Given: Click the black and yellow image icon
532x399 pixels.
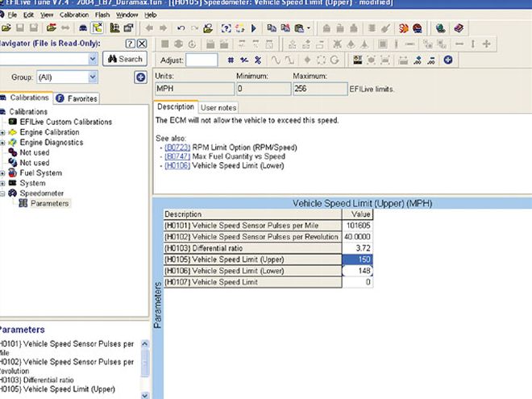Looking at the screenshot, I should (357, 60).
